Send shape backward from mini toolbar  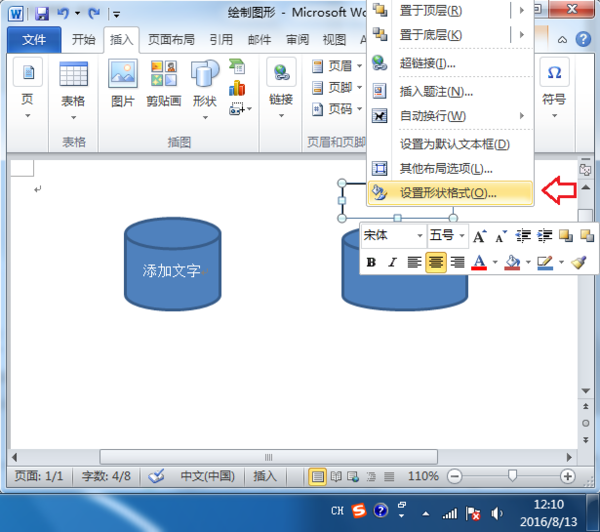pos(587,236)
